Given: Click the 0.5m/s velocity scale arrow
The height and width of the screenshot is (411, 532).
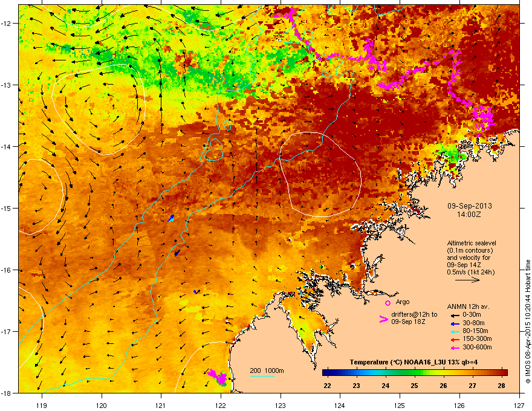Looking at the screenshot, I should click(467, 280).
